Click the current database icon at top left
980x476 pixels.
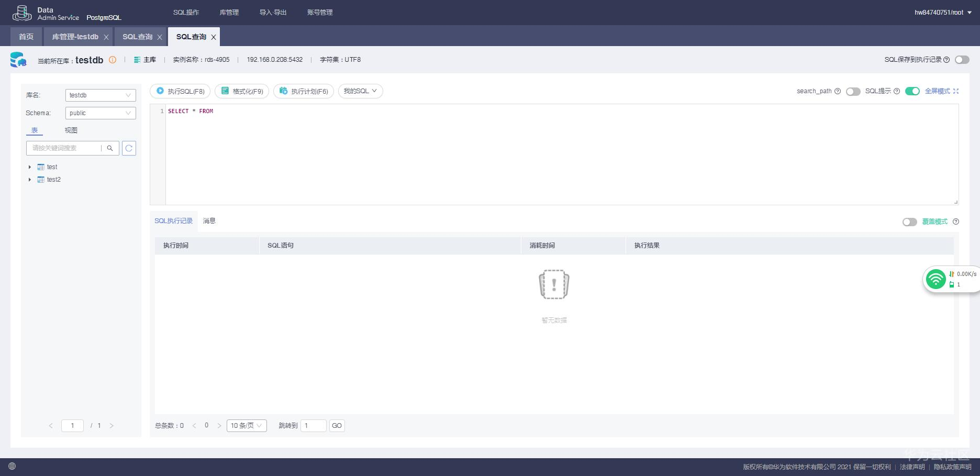(x=18, y=60)
